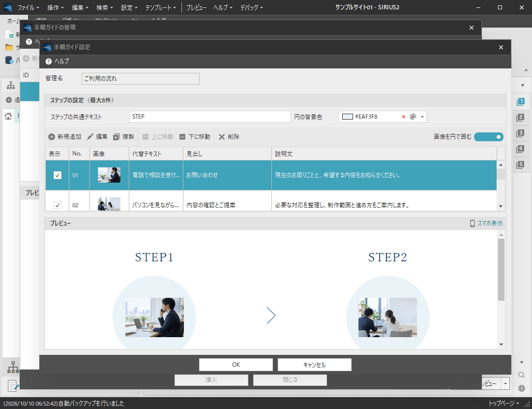The width and height of the screenshot is (532, 409).
Task: Open the 検索 menu
Action: point(105,7)
